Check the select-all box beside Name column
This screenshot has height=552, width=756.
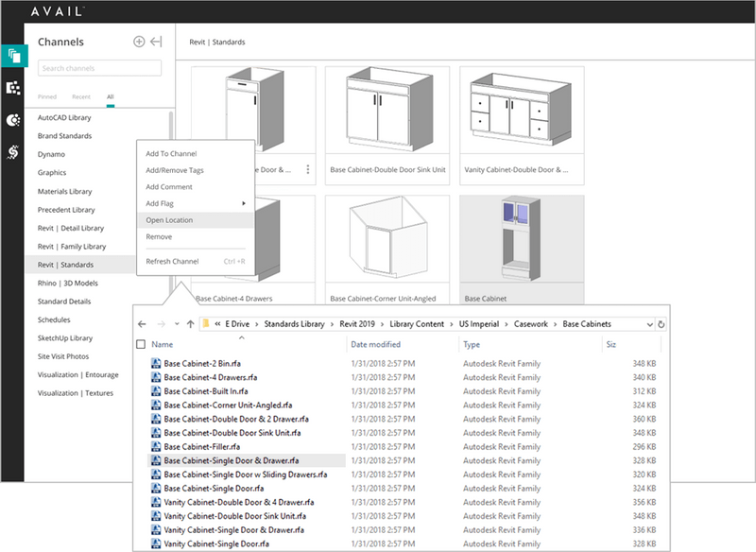(x=142, y=345)
